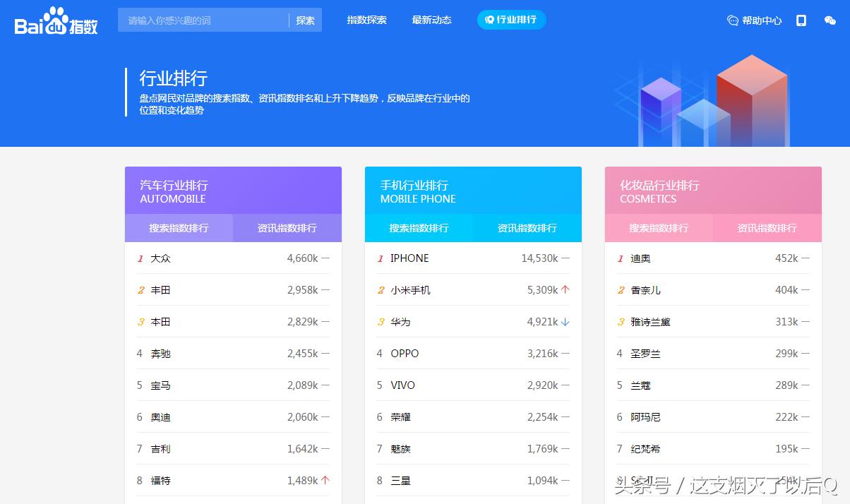Open the 指数探索 menu item

tap(366, 20)
